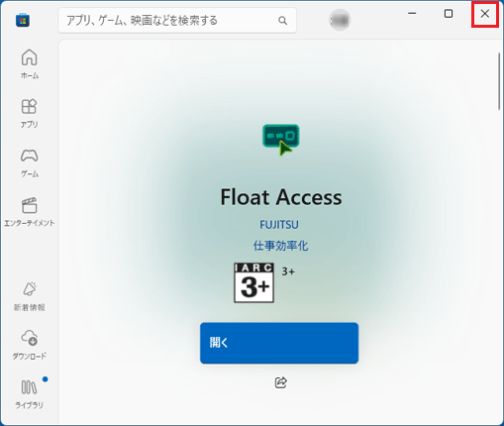Click the search field for apps and games

pyautogui.click(x=177, y=21)
